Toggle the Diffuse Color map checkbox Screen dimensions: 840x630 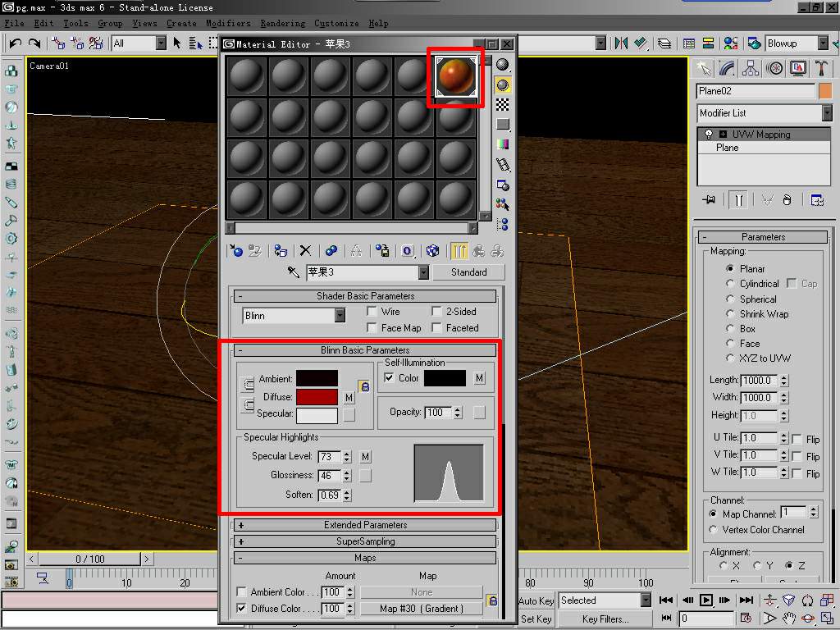242,608
